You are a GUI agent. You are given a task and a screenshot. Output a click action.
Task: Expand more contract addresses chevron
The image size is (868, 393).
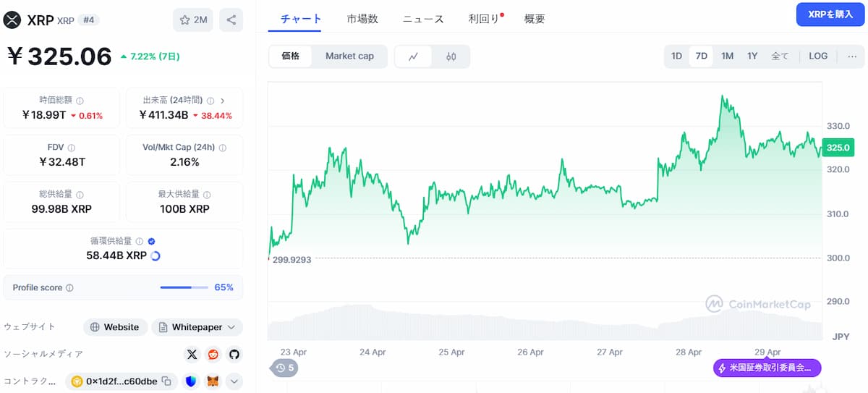(234, 381)
